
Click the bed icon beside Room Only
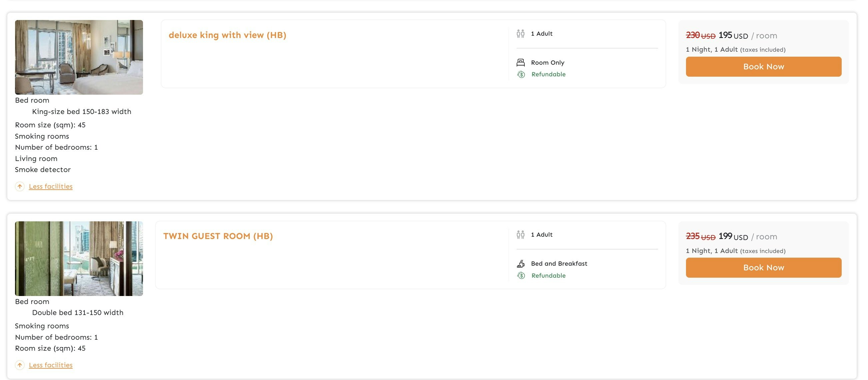click(x=521, y=63)
